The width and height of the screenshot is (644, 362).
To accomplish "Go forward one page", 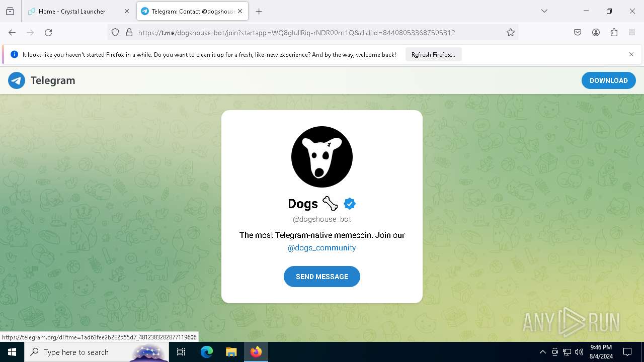I will pyautogui.click(x=30, y=33).
